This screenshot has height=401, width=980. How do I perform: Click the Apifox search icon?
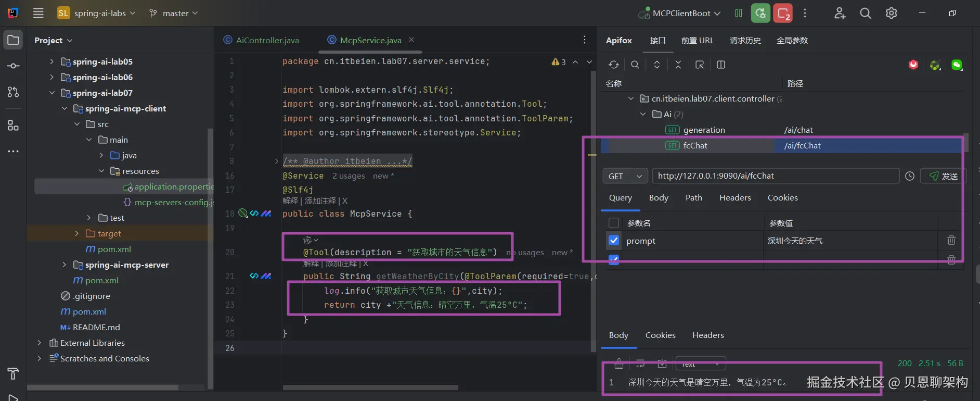tap(635, 65)
